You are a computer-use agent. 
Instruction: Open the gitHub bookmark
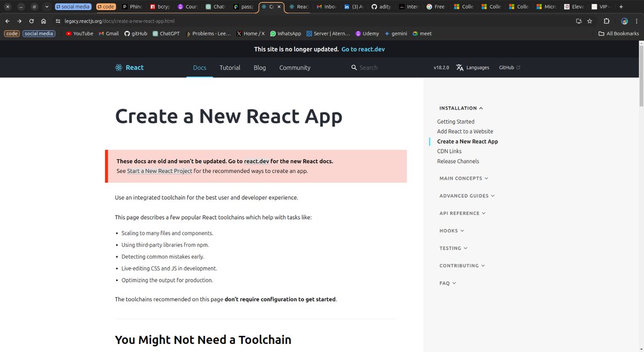click(x=136, y=33)
